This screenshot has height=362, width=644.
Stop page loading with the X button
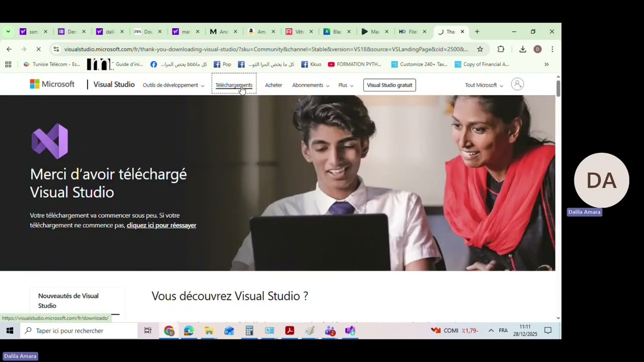(x=39, y=49)
